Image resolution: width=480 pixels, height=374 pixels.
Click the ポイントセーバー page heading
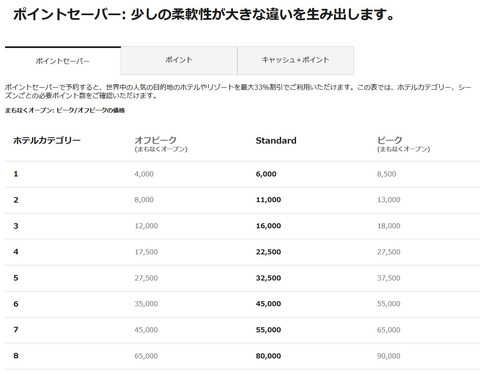(204, 14)
